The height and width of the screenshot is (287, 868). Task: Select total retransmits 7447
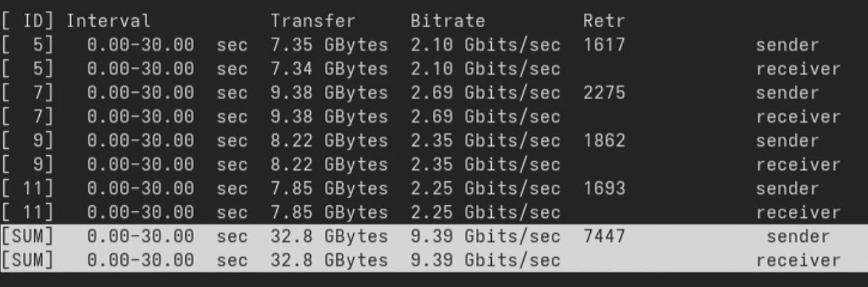[x=604, y=237]
